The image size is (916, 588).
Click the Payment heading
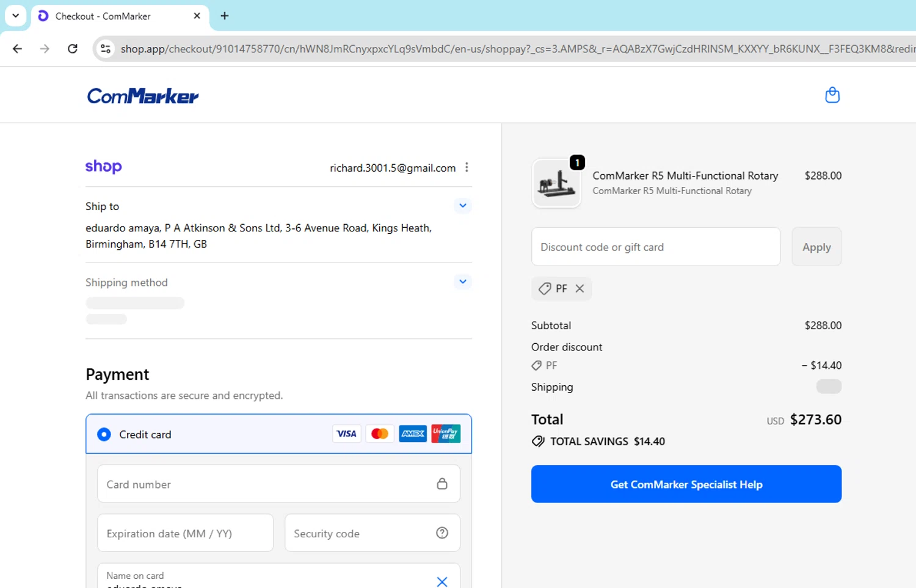pyautogui.click(x=117, y=374)
